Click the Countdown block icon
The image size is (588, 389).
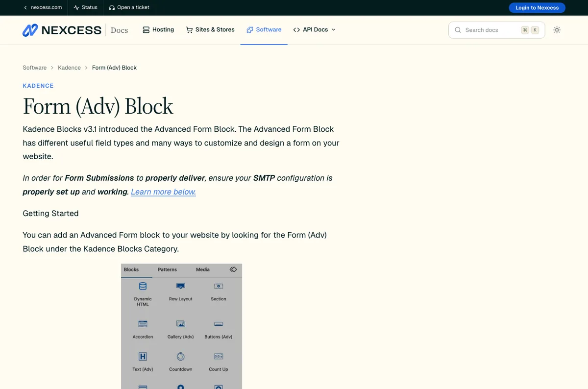180,356
